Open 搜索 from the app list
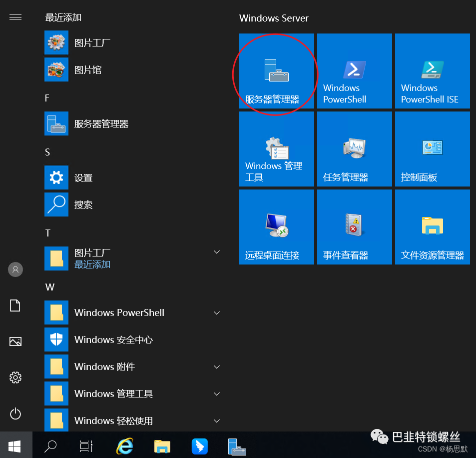This screenshot has height=458, width=476. point(133,204)
